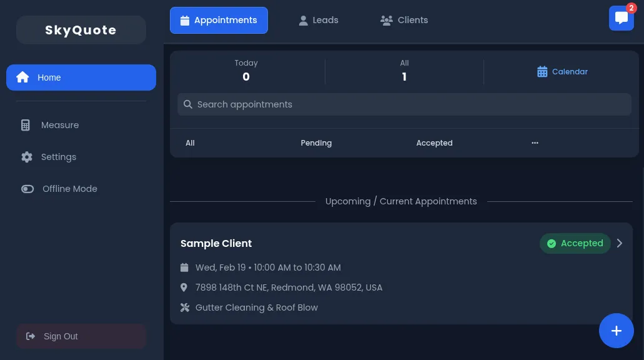Click the Search appointments field
This screenshot has width=644, height=360.
(404, 104)
